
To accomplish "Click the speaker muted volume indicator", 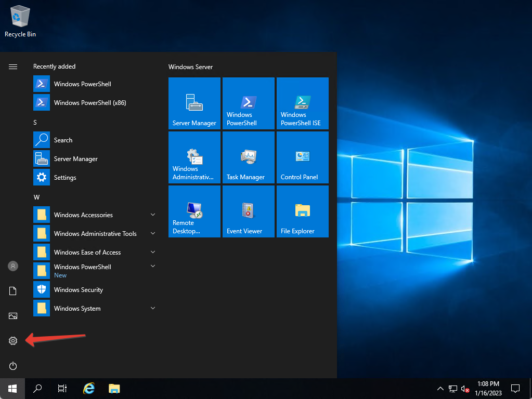I will tap(465, 388).
